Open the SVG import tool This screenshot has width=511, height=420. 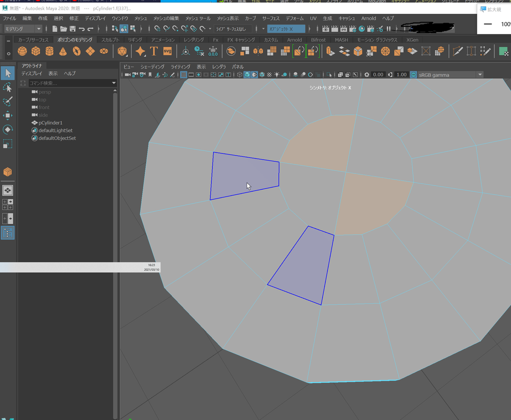[x=167, y=51]
